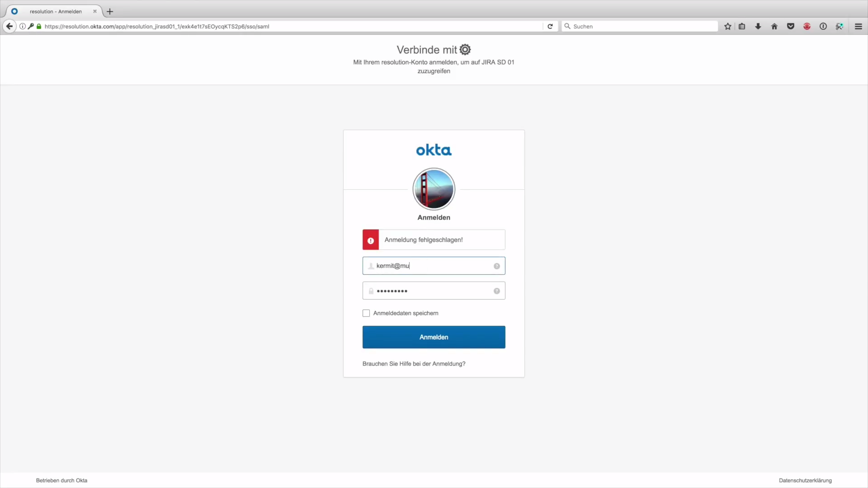
Task: Open Brauchen Sie Hilfe bei der Anmeldung link
Action: [x=414, y=364]
